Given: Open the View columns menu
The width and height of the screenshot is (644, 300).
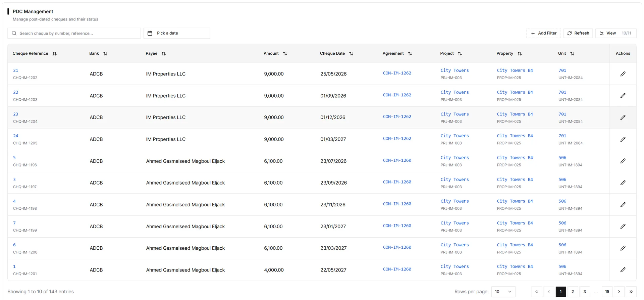Looking at the screenshot, I should pos(616,33).
